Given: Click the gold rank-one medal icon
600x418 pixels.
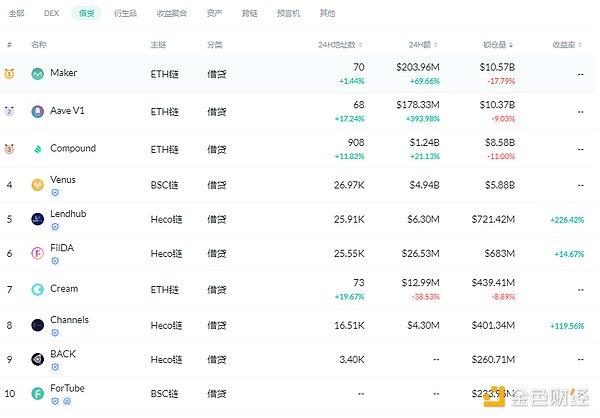Looking at the screenshot, I should point(9,75).
